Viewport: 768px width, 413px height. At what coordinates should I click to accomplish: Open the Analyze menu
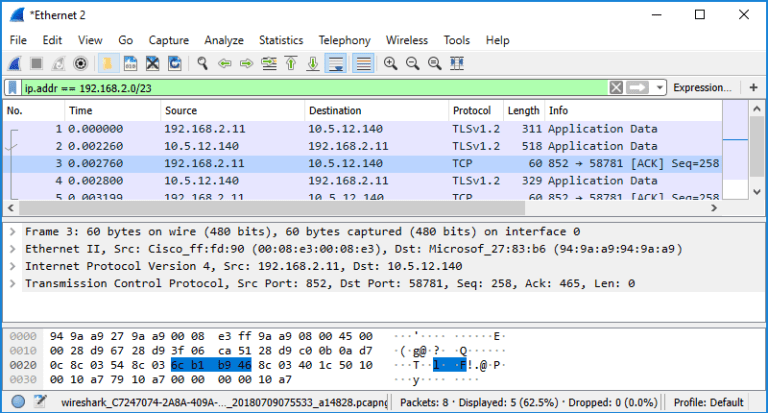pyautogui.click(x=224, y=40)
